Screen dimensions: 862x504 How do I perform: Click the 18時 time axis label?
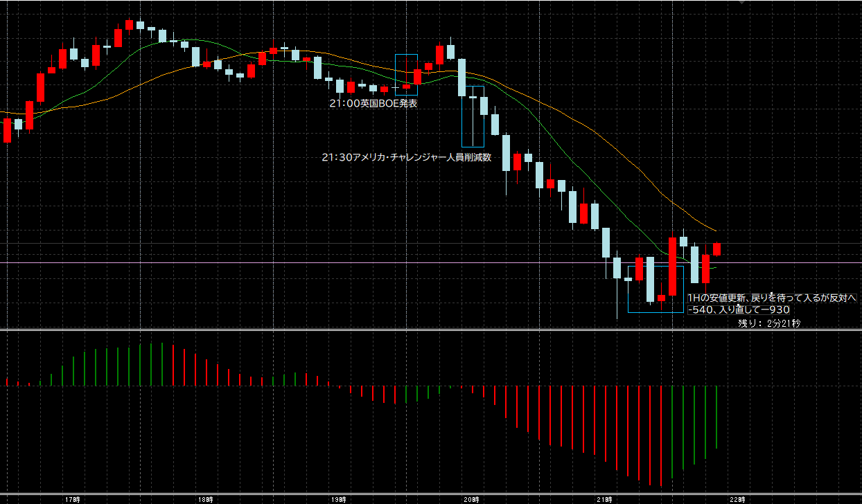[205, 499]
